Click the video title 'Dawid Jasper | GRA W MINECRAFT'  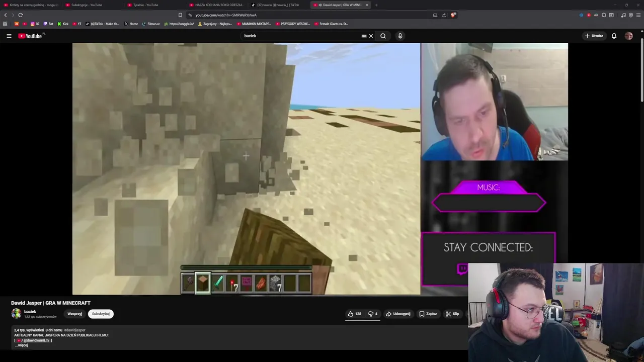51,303
